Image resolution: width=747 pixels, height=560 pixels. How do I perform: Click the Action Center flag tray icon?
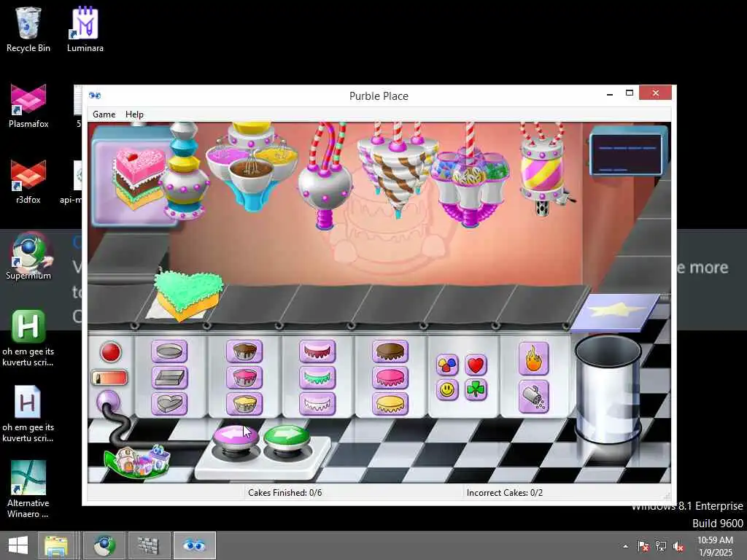click(643, 546)
